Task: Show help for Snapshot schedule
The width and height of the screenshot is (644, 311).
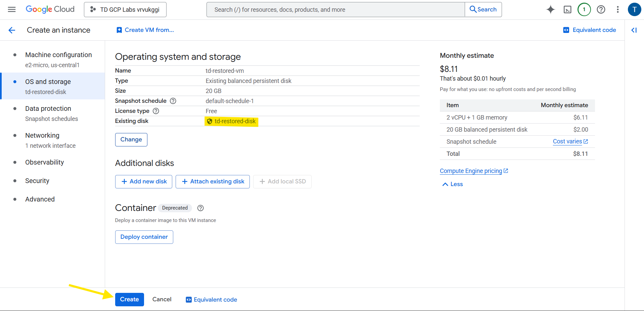Action: 173,101
